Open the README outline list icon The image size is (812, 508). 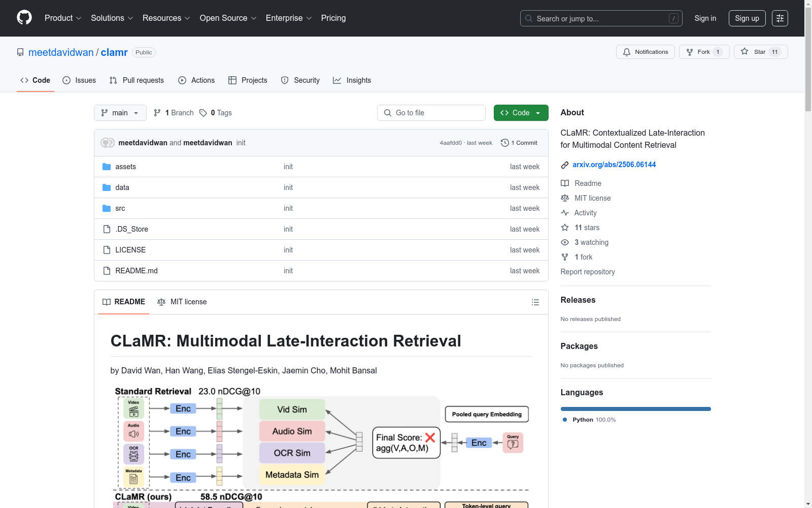[535, 302]
